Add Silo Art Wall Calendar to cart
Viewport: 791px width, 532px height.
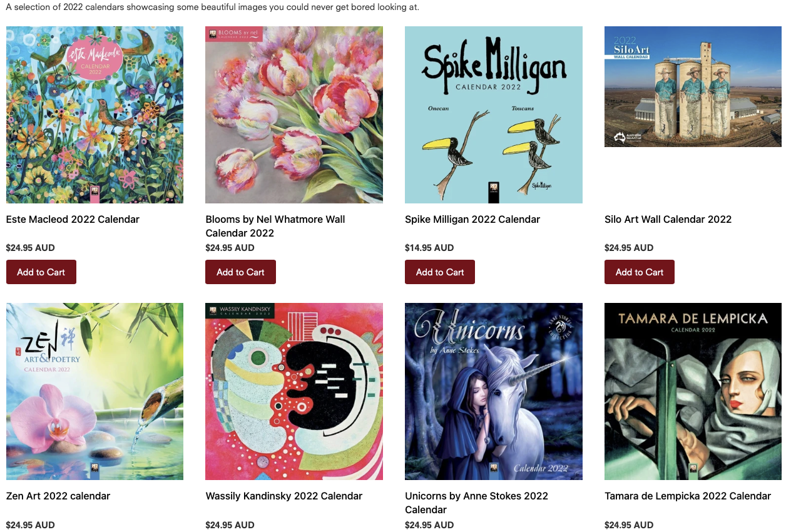click(640, 272)
